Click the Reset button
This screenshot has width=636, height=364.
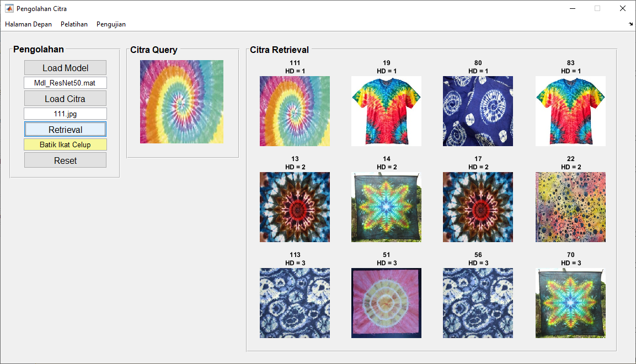[65, 160]
